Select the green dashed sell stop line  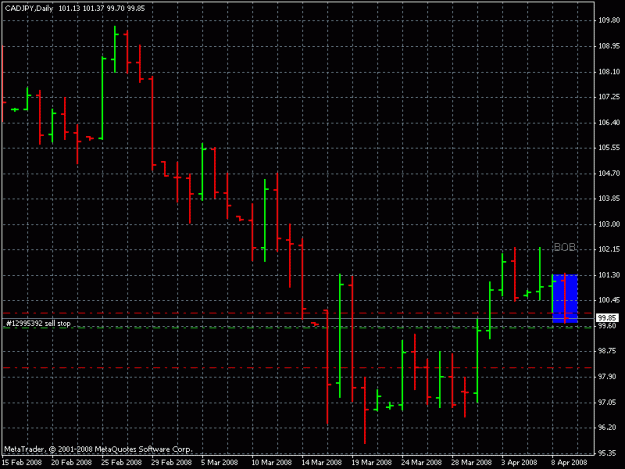coord(298,328)
